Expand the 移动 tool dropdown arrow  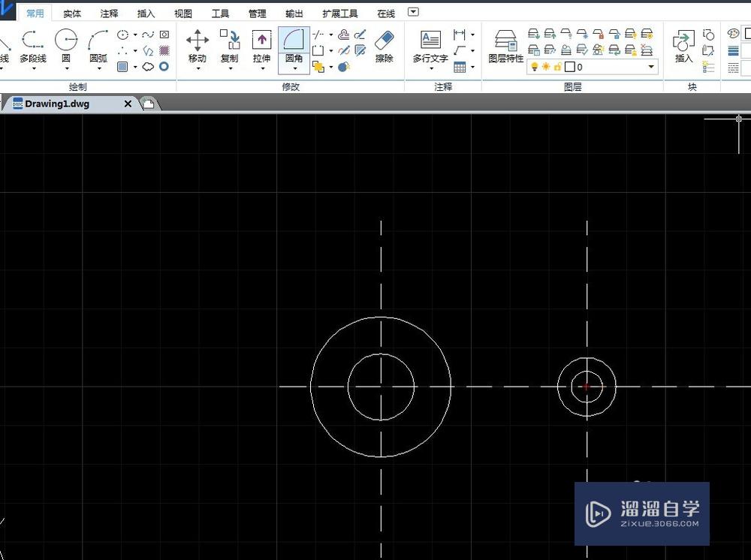pos(198,69)
